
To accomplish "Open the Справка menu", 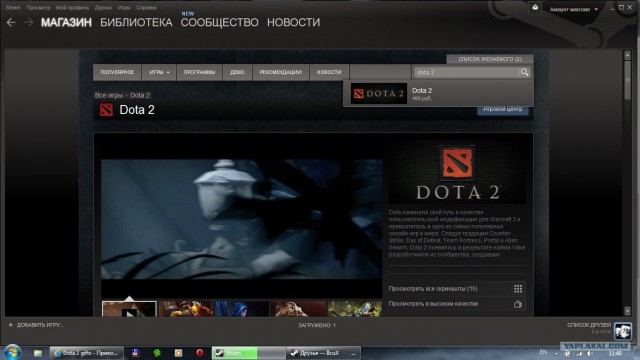I will [x=146, y=7].
